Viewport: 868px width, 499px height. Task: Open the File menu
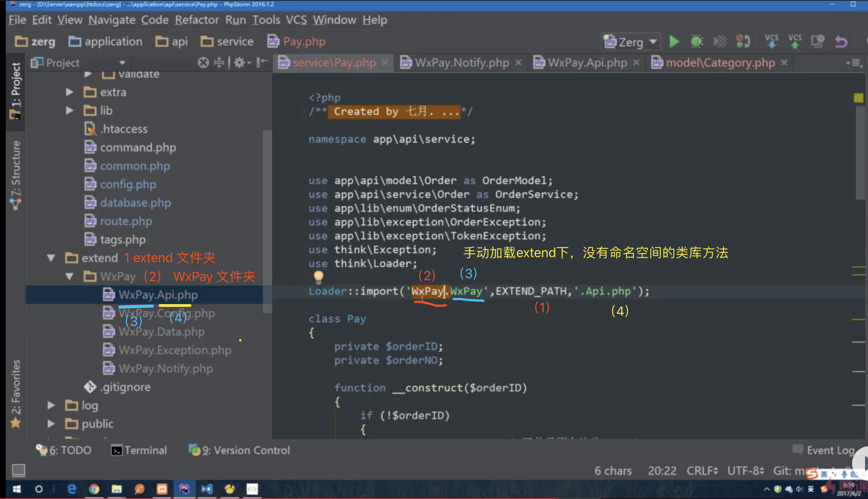17,20
